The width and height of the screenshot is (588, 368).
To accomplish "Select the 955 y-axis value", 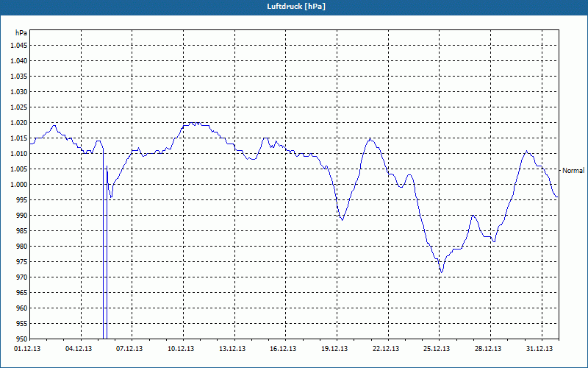I will [23, 323].
